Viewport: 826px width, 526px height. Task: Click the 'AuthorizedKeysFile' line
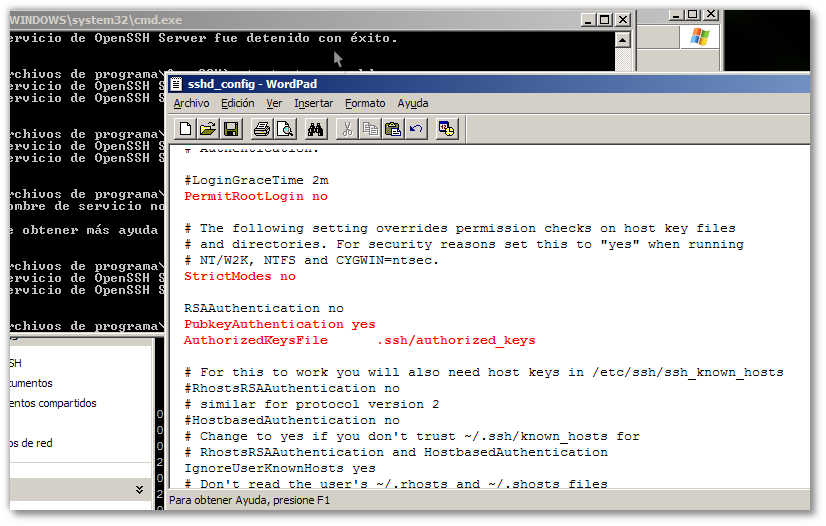click(x=359, y=340)
